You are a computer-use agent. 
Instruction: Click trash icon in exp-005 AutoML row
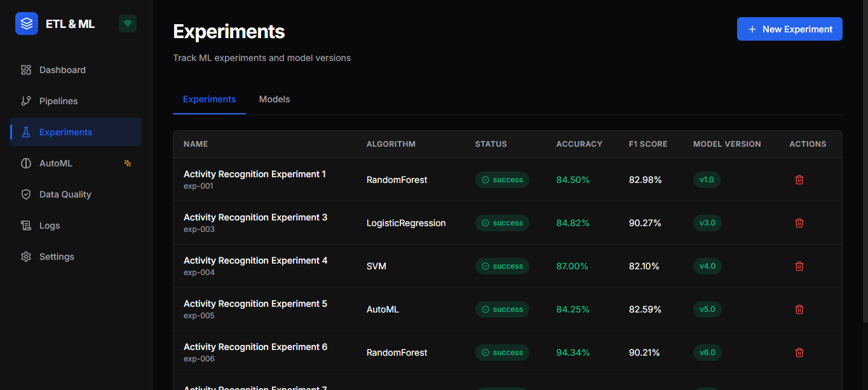click(799, 309)
